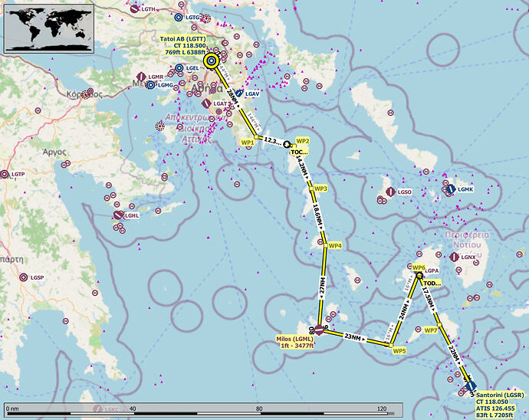Click the WP7 waypoint label
The image size is (529, 420).
click(431, 330)
